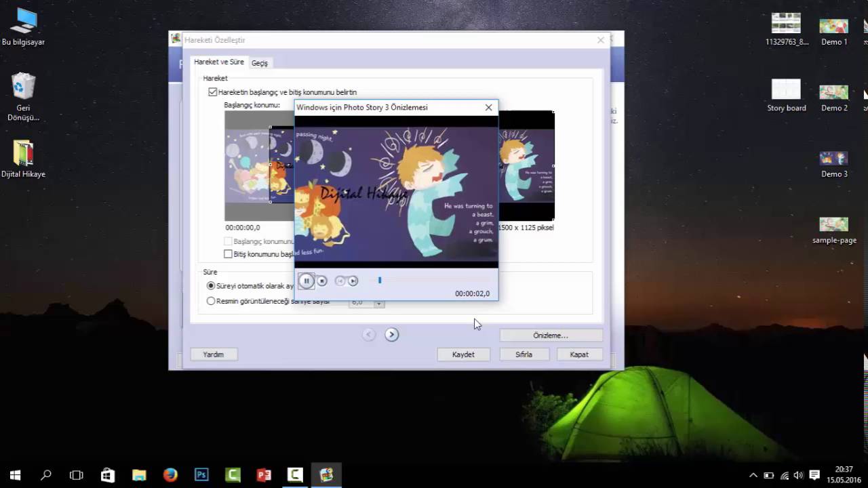Select Süreyi otomatik olarak ayarla radio button
Screen dimensions: 868x488
point(211,286)
